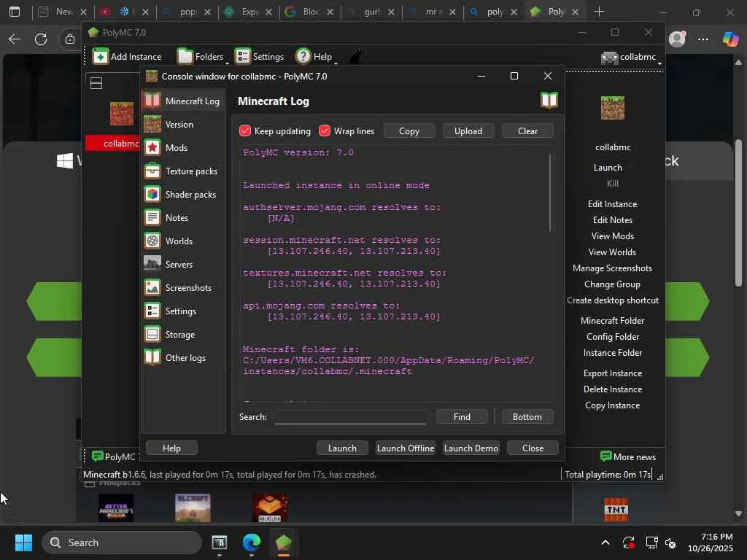This screenshot has height=560, width=747.
Task: Click Launch in the instance side panel
Action: coord(608,168)
